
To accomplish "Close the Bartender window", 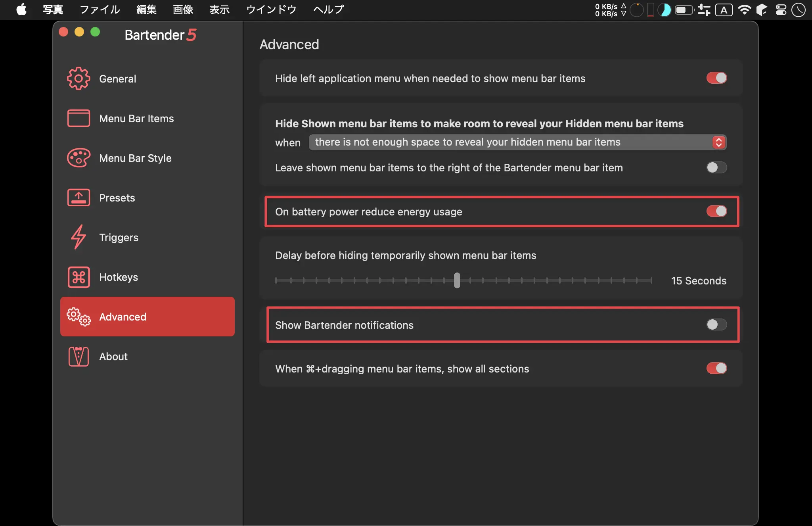I will point(63,32).
